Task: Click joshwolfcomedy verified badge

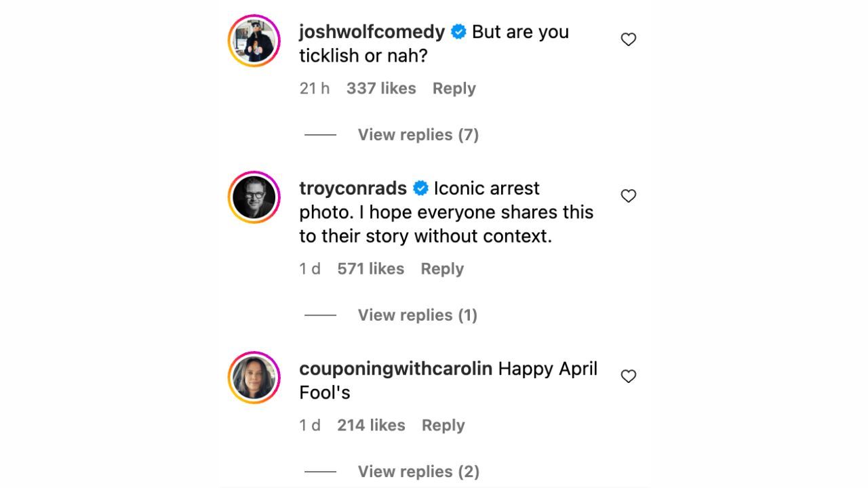Action: point(458,32)
